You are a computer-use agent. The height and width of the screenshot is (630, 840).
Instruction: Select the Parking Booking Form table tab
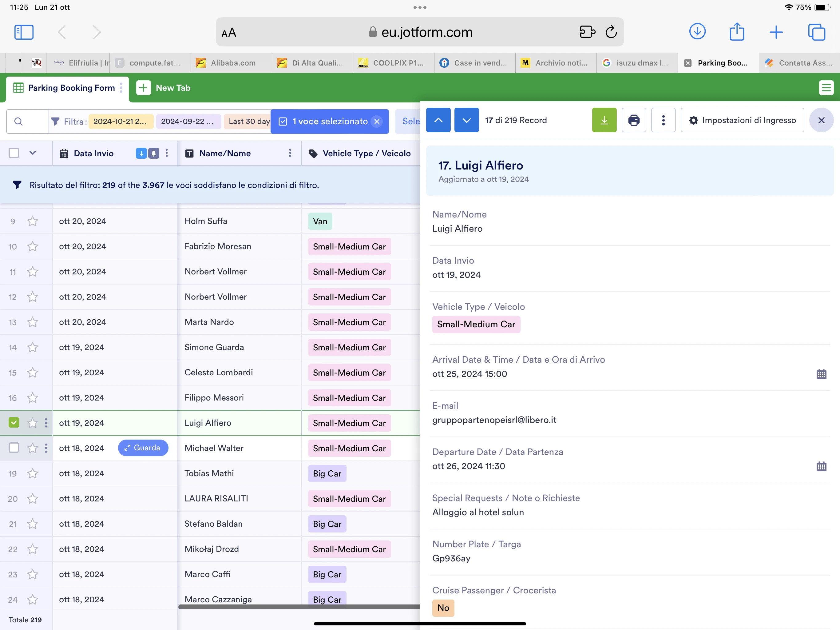tap(71, 88)
